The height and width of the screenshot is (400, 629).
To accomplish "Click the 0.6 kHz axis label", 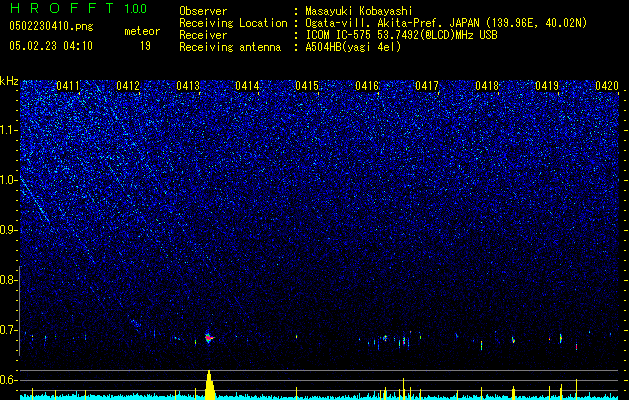I will (8, 380).
